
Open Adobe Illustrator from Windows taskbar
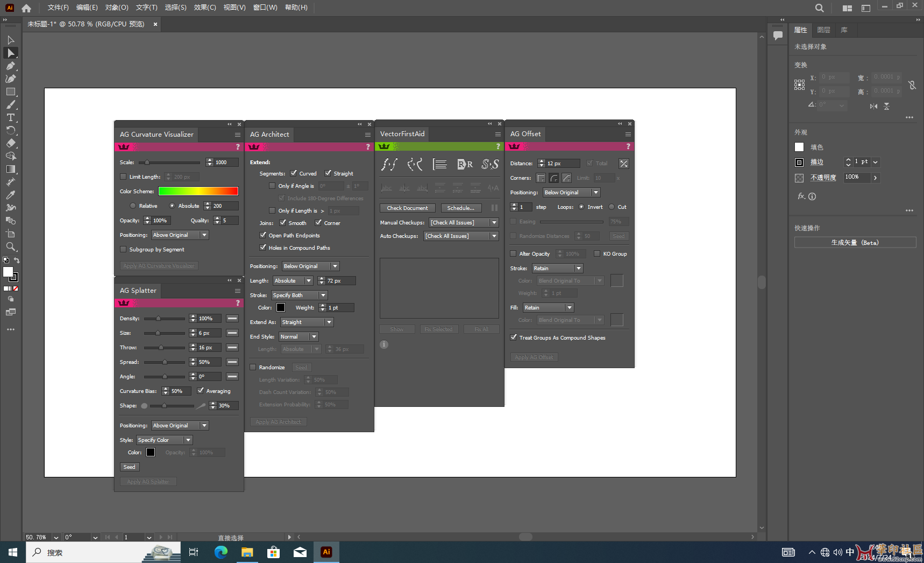coord(326,552)
